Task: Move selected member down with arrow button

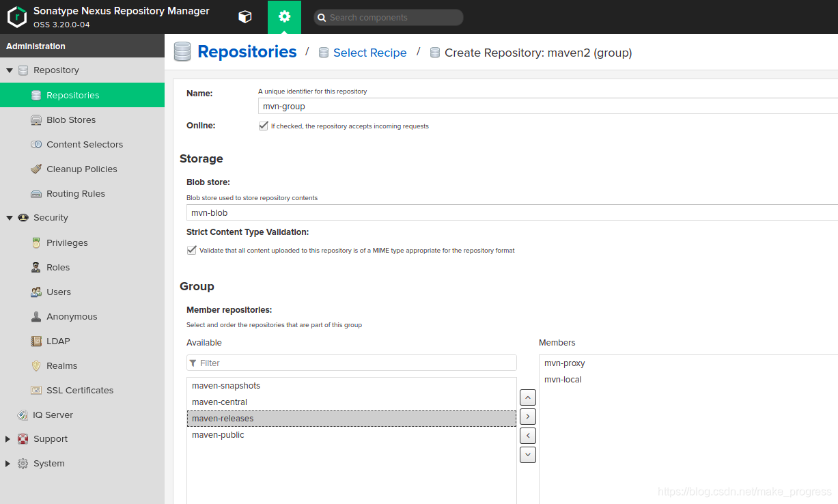Action: (528, 455)
